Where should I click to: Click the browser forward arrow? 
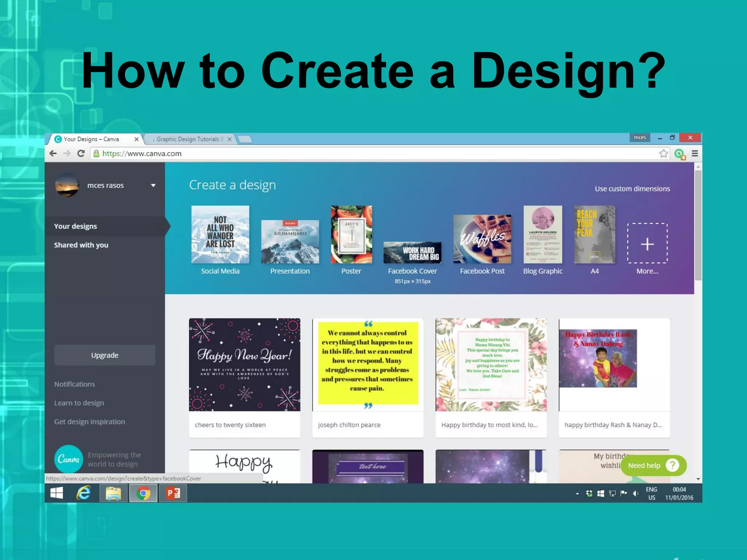pos(67,153)
